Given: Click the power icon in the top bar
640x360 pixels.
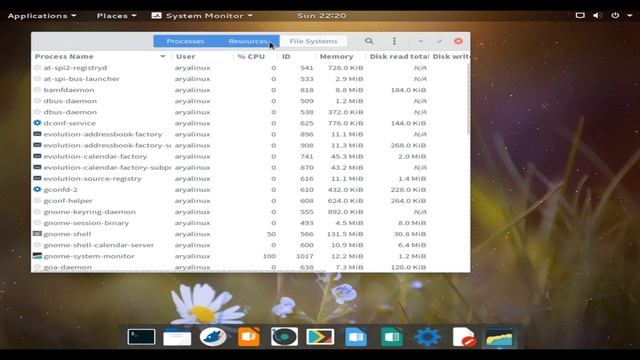Looking at the screenshot, I should pos(615,16).
